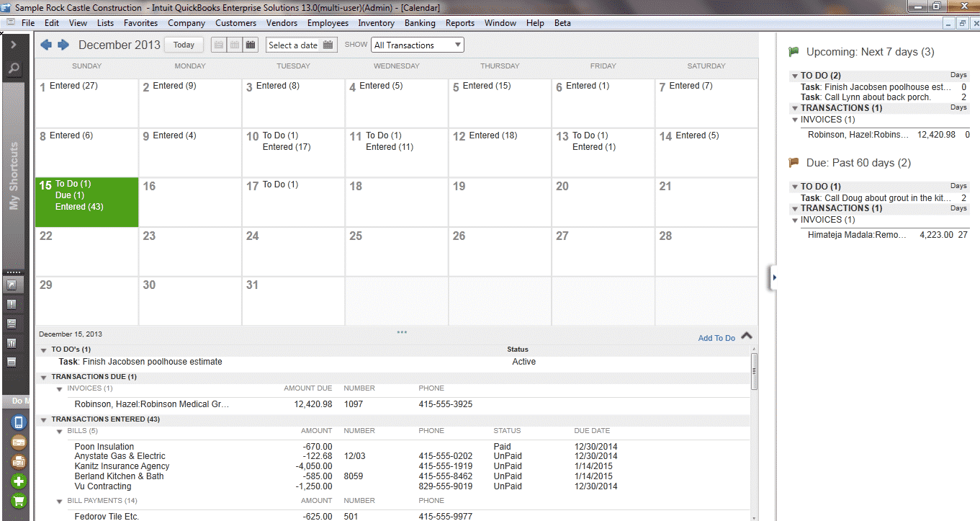Image resolution: width=980 pixels, height=521 pixels.
Task: Expand the My Shortcuts sidebar arrow
Action: pos(14,45)
